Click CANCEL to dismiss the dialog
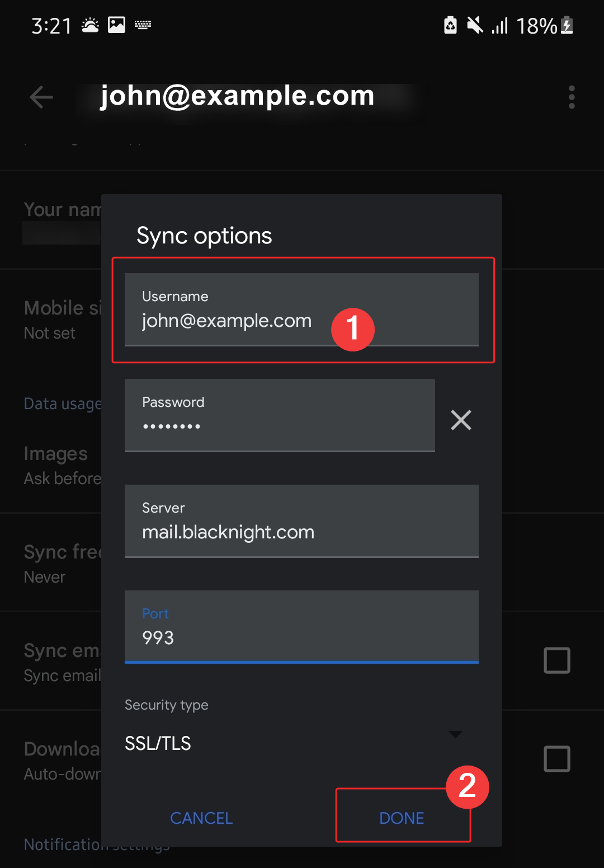Screen dimensions: 604x868 [201, 818]
